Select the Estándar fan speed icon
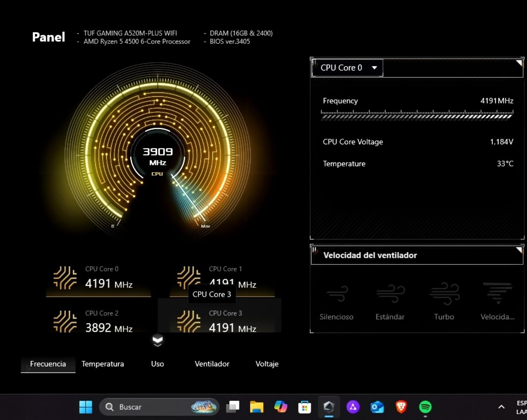The image size is (527, 420). click(x=390, y=294)
